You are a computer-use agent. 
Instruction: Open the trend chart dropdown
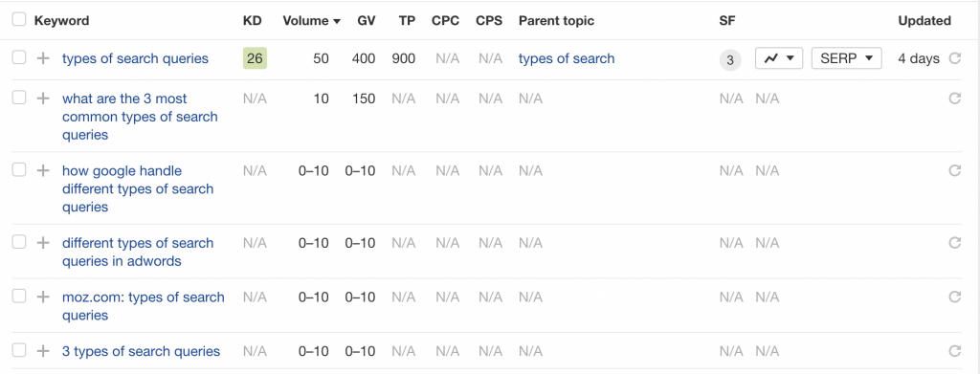779,58
